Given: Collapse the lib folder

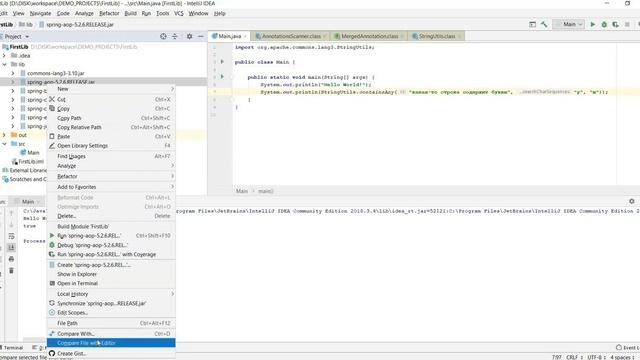Looking at the screenshot, I should [x=4, y=64].
